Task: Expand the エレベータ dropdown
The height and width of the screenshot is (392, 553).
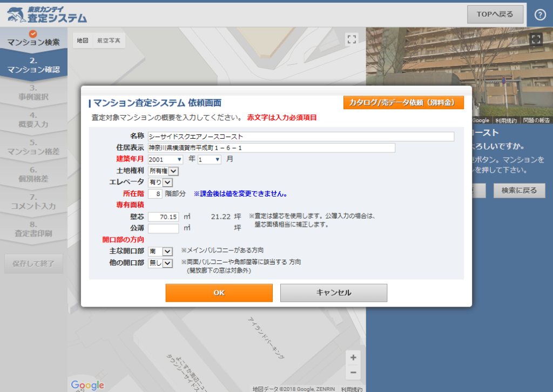Action: [160, 183]
